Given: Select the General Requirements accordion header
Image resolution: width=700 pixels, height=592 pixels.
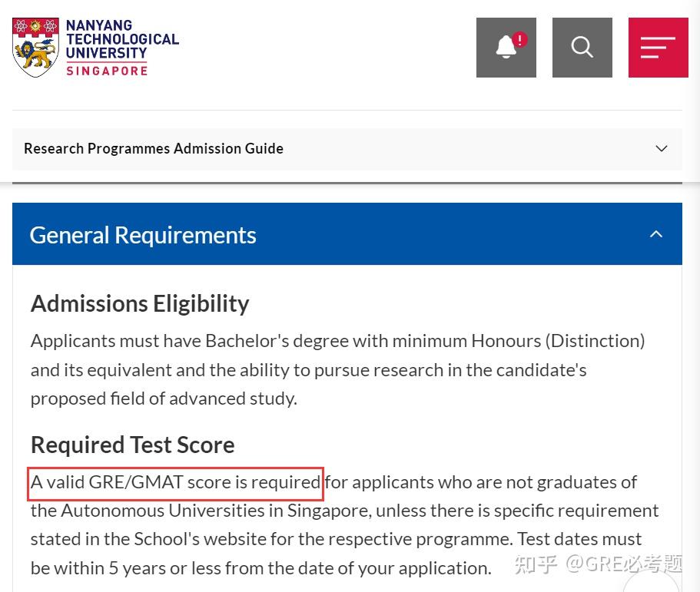Looking at the screenshot, I should click(x=143, y=235).
